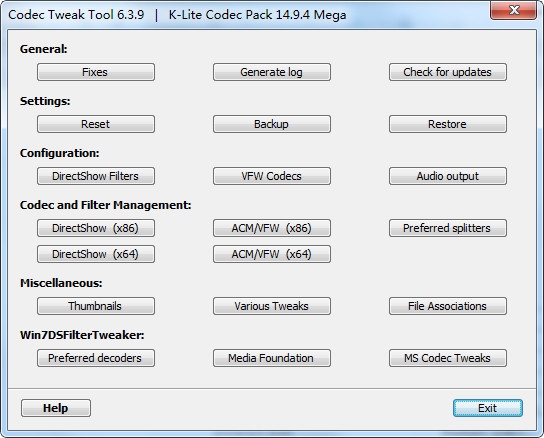
Task: Select the Restore settings button
Action: tap(448, 124)
